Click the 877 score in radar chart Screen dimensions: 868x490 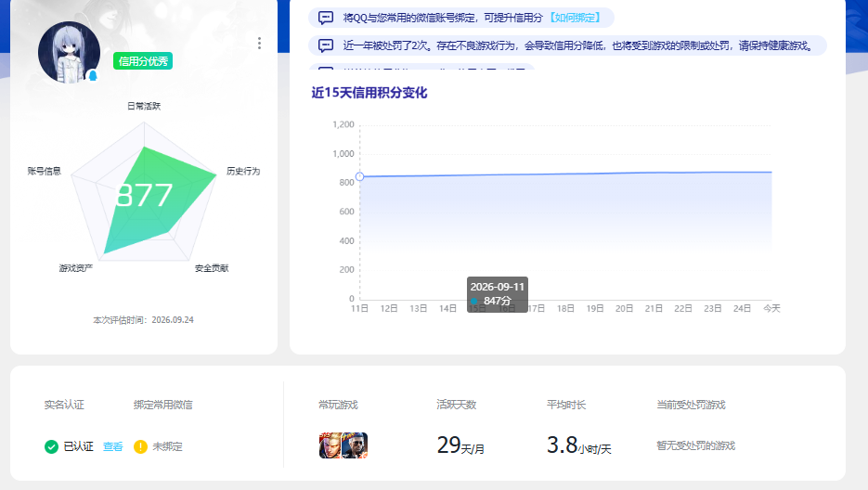[x=145, y=195]
